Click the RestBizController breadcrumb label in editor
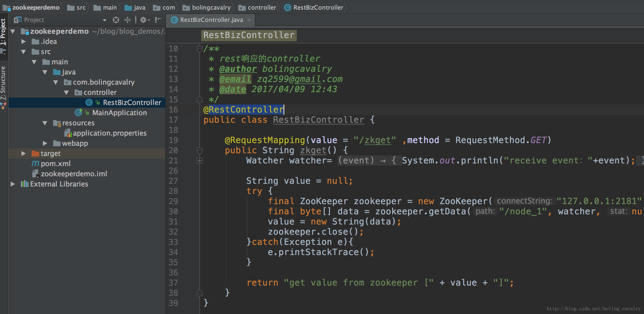This screenshot has width=644, height=314. tap(249, 35)
